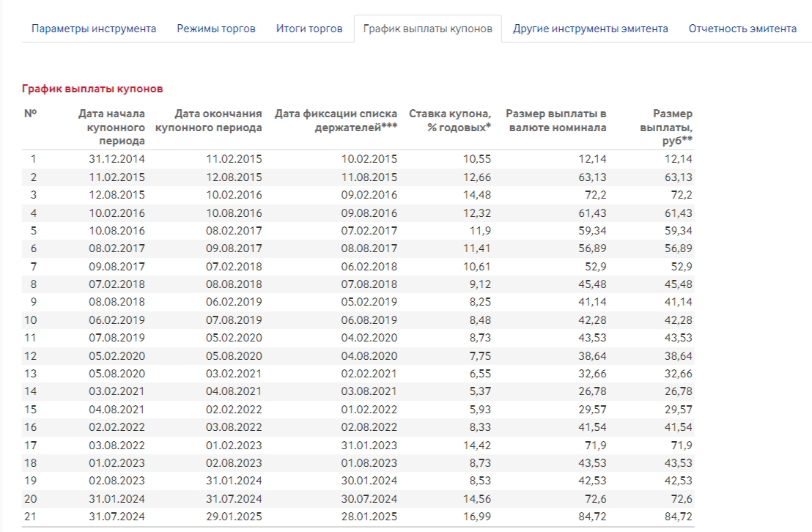812x532 pixels.
Task: Click coupon rate 8,25 in row 9
Action: point(480,301)
